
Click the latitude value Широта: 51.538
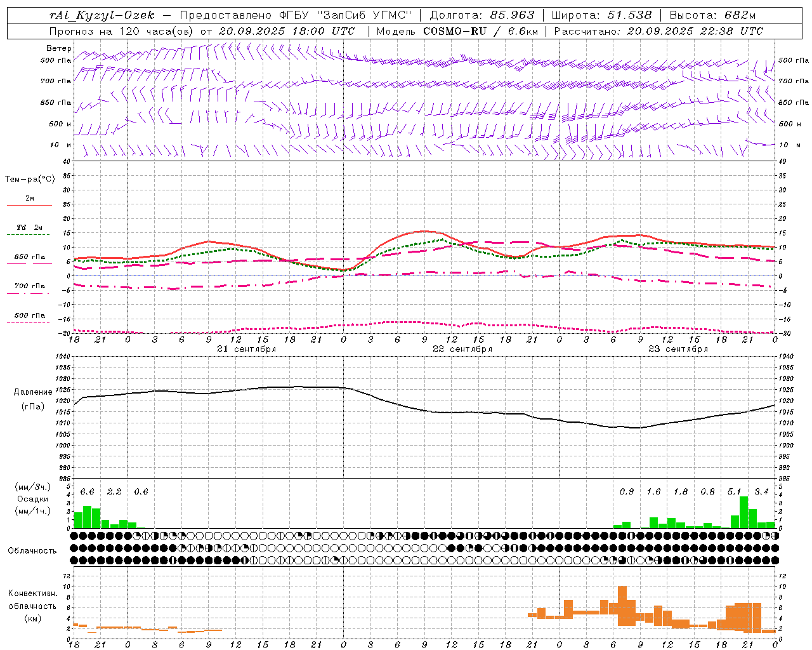[x=601, y=15]
